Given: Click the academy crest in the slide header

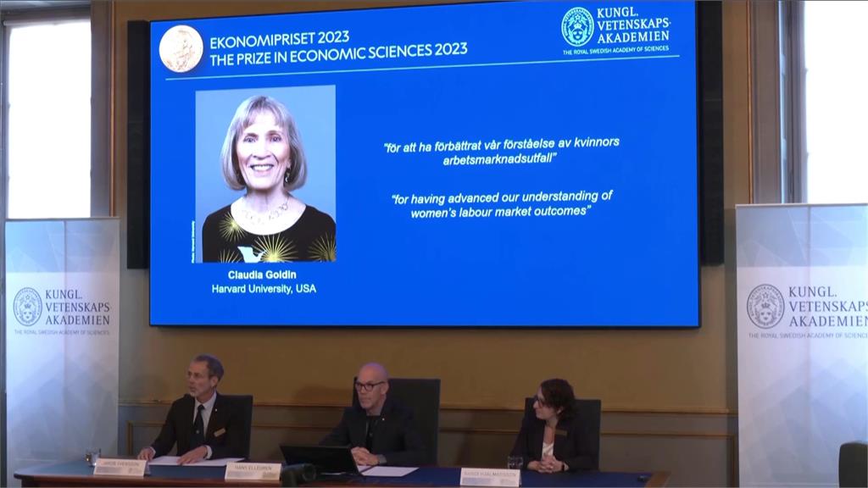Looking at the screenshot, I should coord(577,27).
